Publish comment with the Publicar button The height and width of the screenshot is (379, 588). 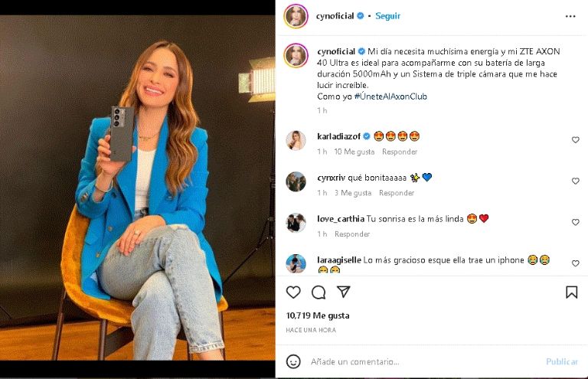[x=562, y=361]
